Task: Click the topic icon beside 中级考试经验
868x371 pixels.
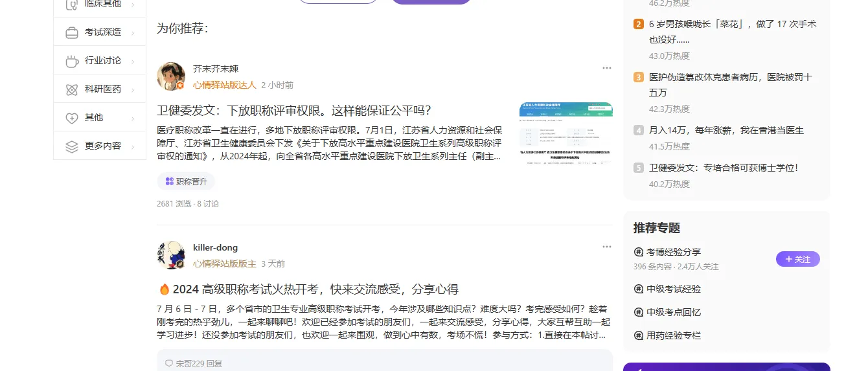Action: 639,289
